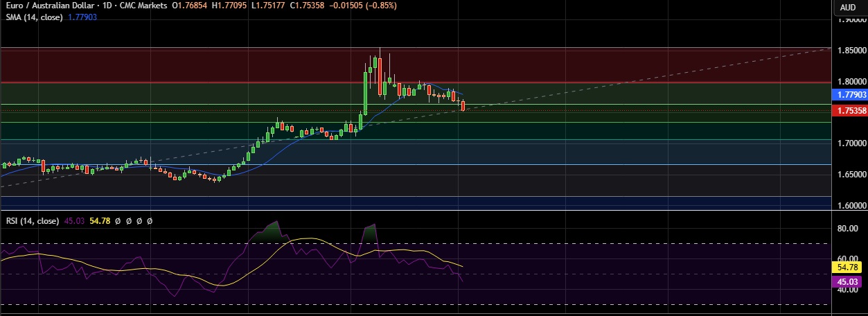
Task: Click the yellow RSI-MA value 54.78 in legend
Action: [x=100, y=221]
